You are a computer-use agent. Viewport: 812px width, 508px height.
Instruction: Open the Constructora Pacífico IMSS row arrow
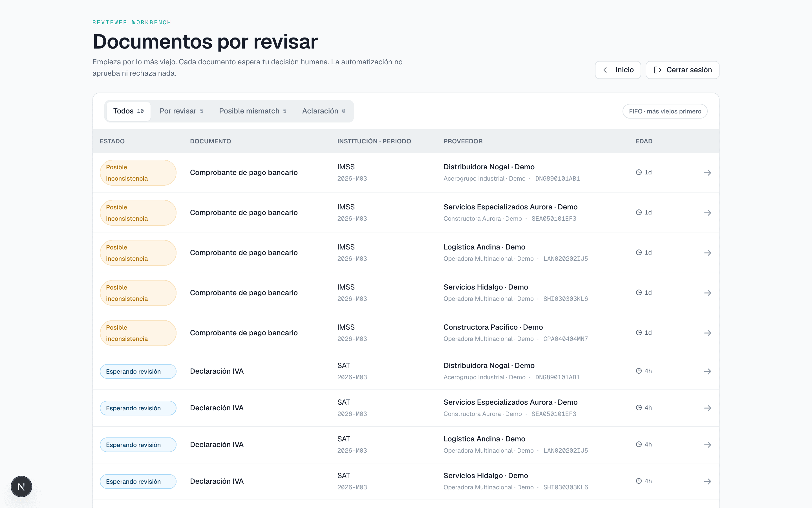coord(707,333)
